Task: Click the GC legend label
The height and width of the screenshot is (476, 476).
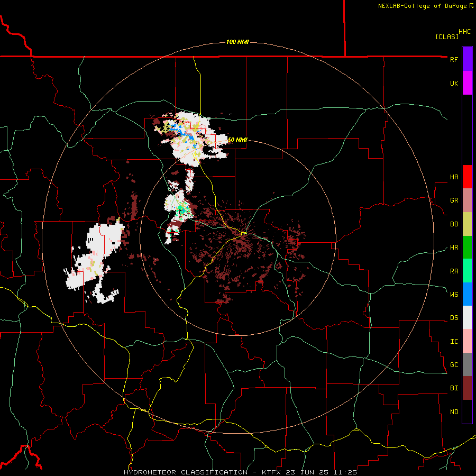Action: click(454, 365)
